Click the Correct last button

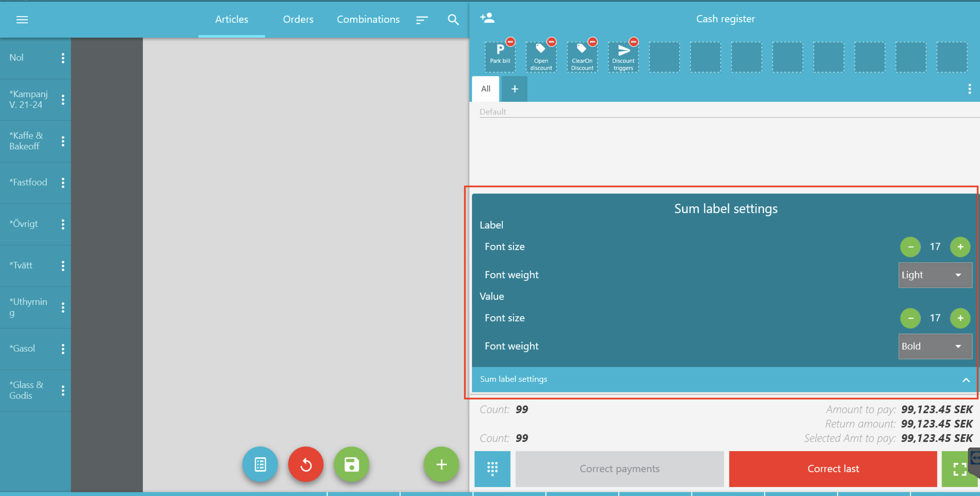[833, 469]
